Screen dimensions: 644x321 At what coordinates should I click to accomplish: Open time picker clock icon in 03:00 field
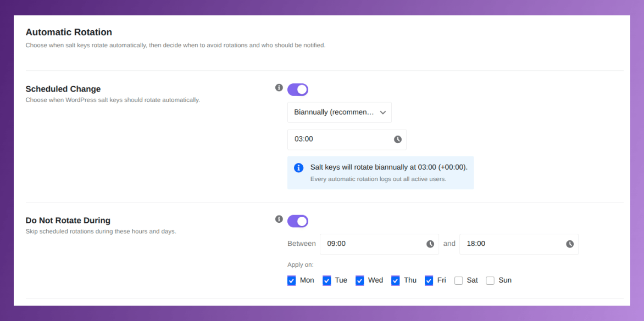[x=398, y=139]
